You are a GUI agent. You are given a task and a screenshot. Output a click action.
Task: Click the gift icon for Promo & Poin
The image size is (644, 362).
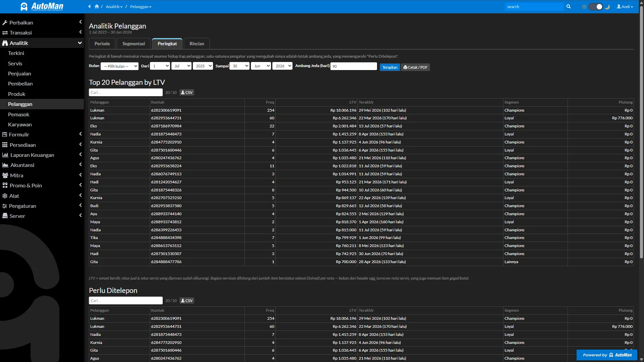coord(5,186)
